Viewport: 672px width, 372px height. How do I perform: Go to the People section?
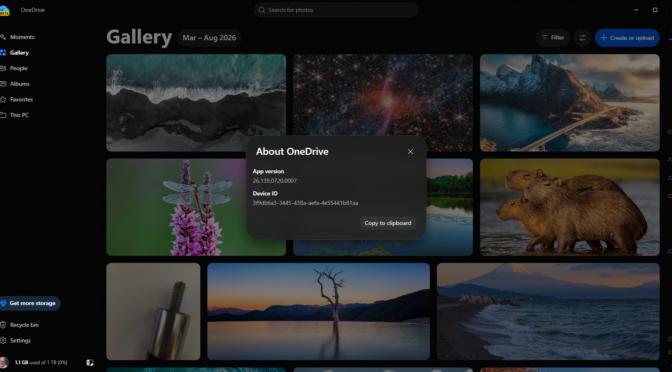(x=18, y=68)
